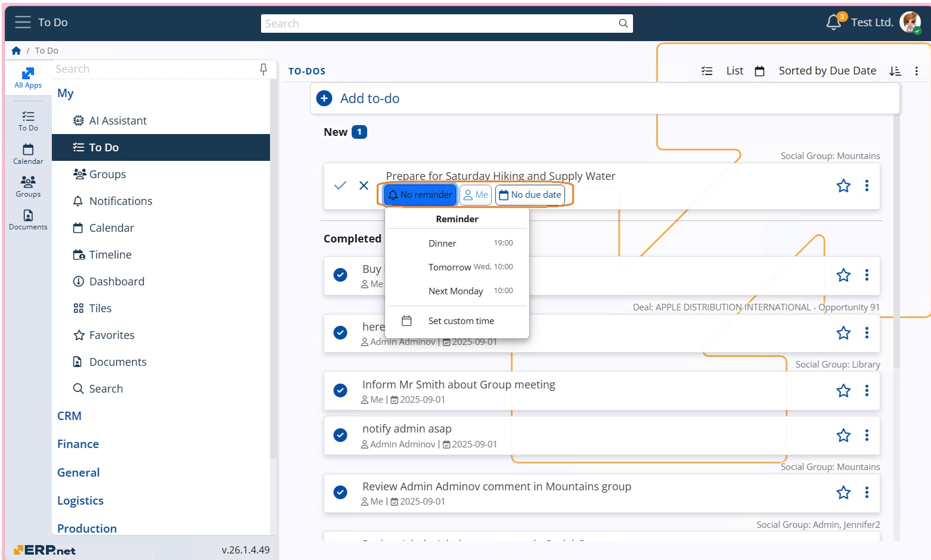Choose Set custom time in the Reminder menu
This screenshot has width=931, height=560.
(457, 321)
